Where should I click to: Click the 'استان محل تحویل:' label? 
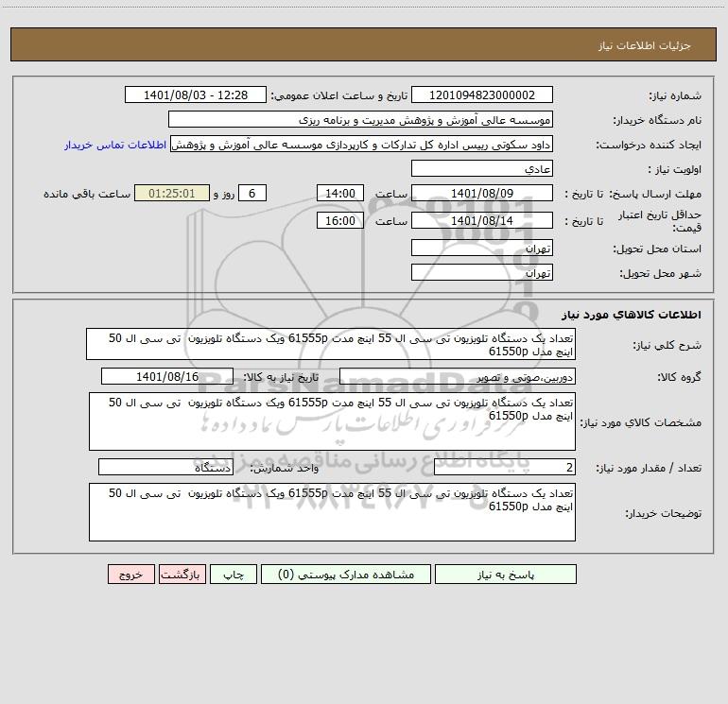coord(657,249)
